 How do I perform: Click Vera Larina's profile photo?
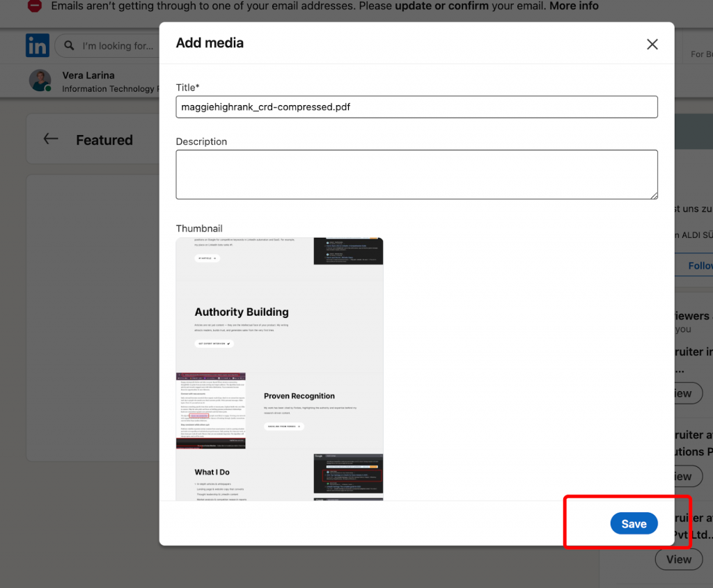point(40,80)
